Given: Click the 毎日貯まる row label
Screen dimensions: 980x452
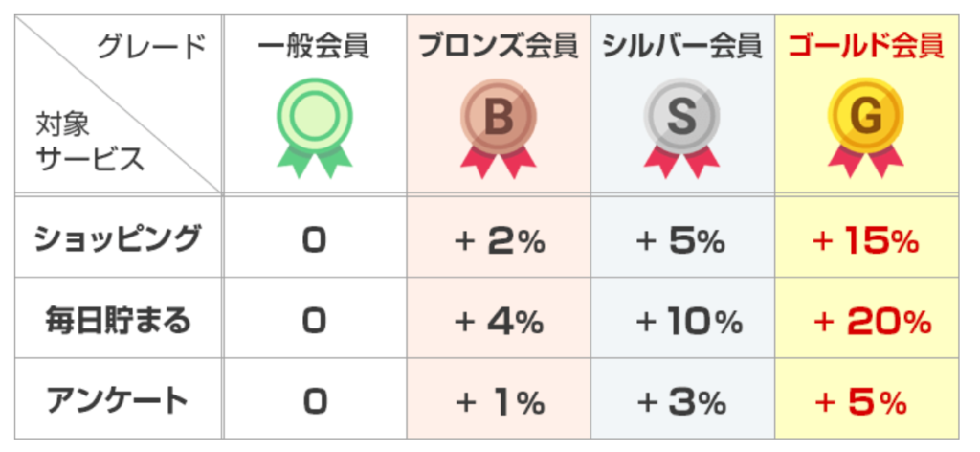Looking at the screenshot, I should [118, 321].
